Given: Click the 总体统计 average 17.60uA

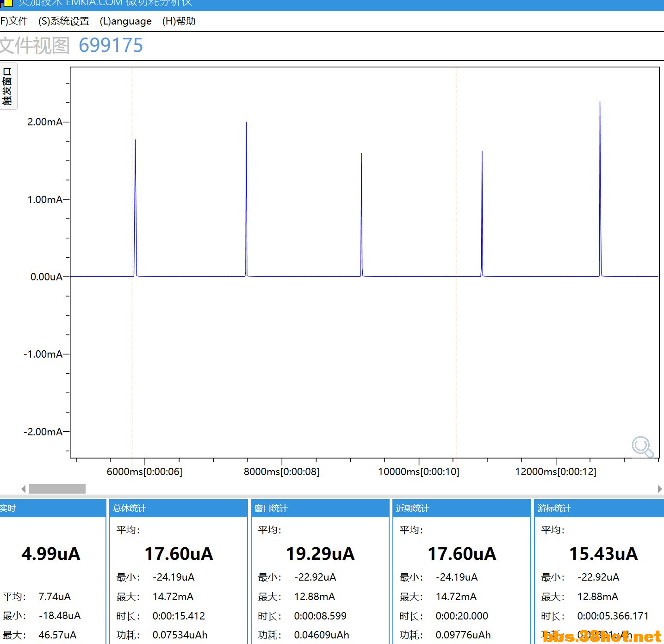Looking at the screenshot, I should tap(179, 554).
